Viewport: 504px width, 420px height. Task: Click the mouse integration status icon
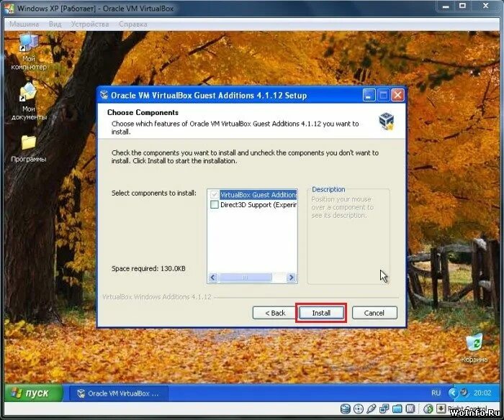coord(428,408)
